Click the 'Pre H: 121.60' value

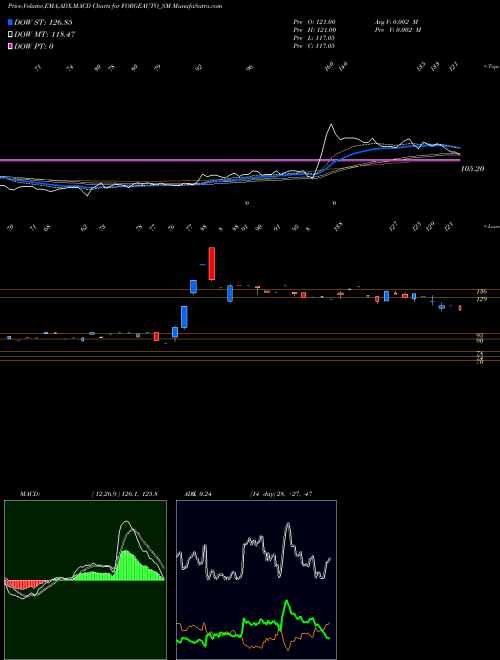click(x=314, y=30)
